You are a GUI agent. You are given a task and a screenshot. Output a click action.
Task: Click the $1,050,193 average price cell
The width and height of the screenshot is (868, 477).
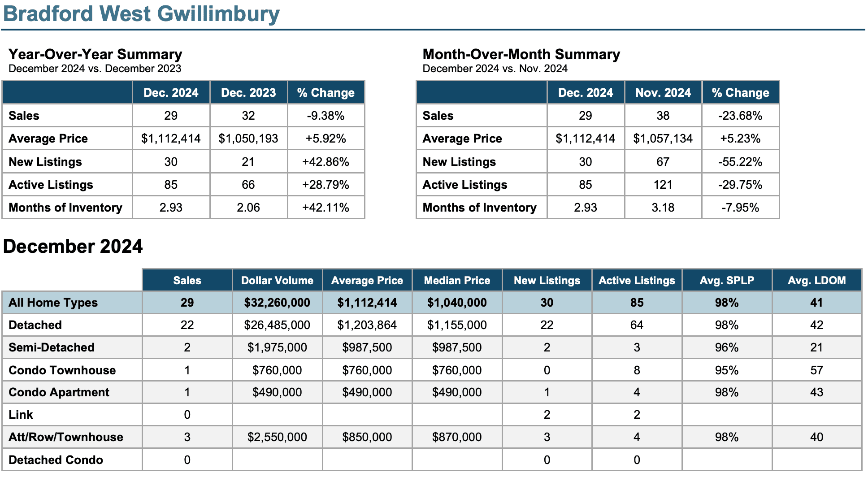pos(248,139)
